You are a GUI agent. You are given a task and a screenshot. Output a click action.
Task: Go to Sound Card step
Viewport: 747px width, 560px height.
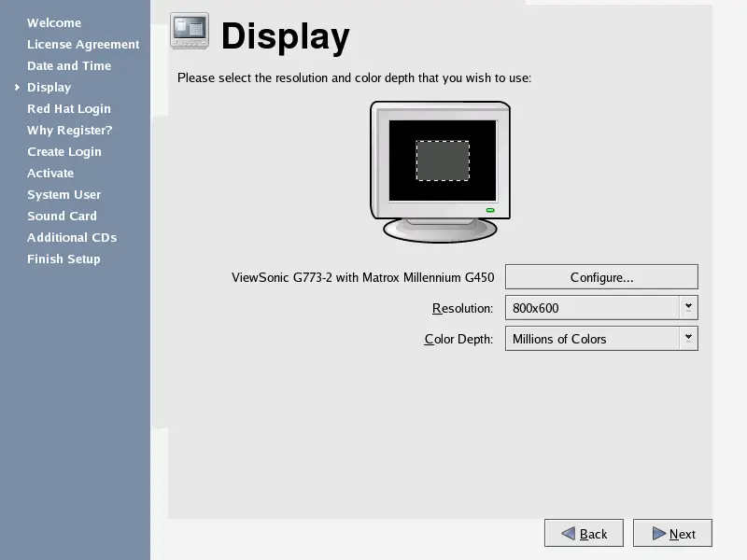62,217
